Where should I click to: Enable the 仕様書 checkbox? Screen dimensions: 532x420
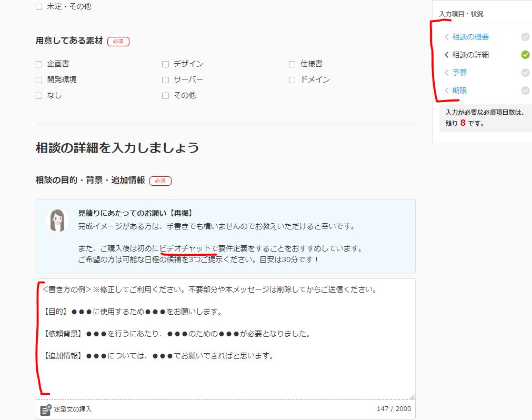[292, 64]
